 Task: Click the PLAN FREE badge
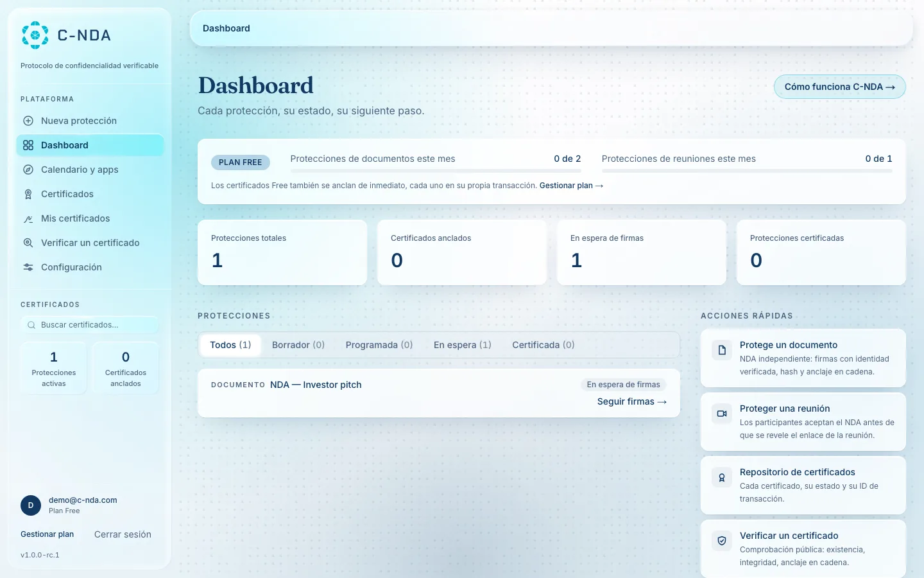pyautogui.click(x=241, y=162)
